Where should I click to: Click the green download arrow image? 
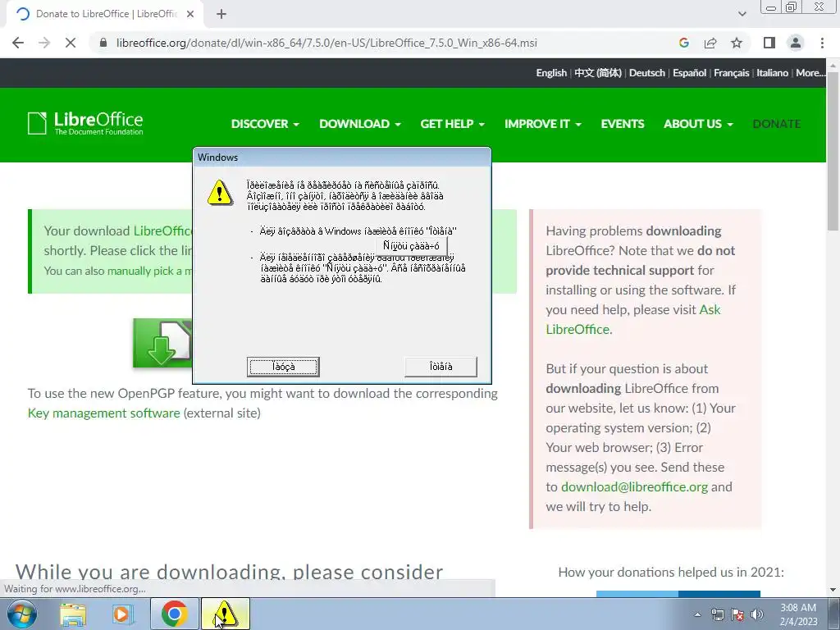162,344
